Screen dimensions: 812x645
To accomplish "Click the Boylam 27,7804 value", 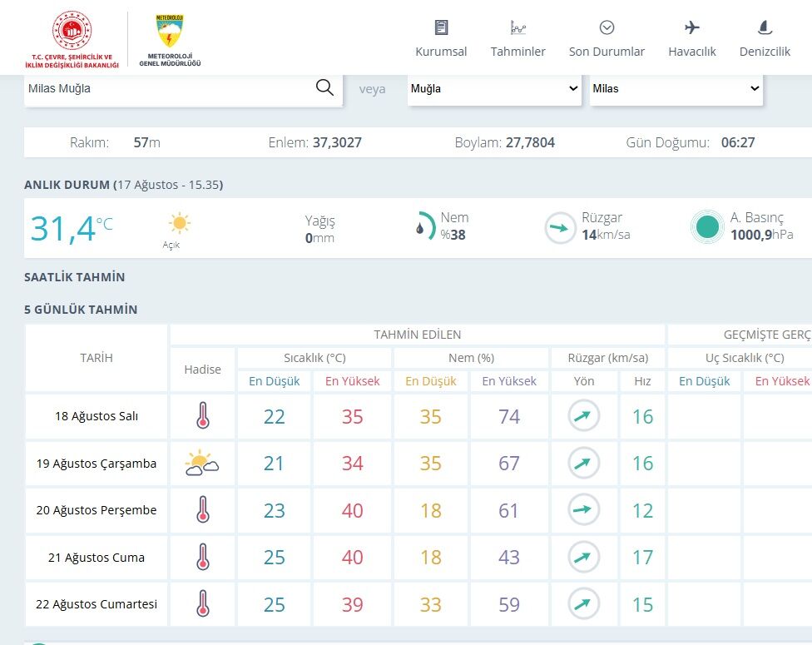I will 530,142.
